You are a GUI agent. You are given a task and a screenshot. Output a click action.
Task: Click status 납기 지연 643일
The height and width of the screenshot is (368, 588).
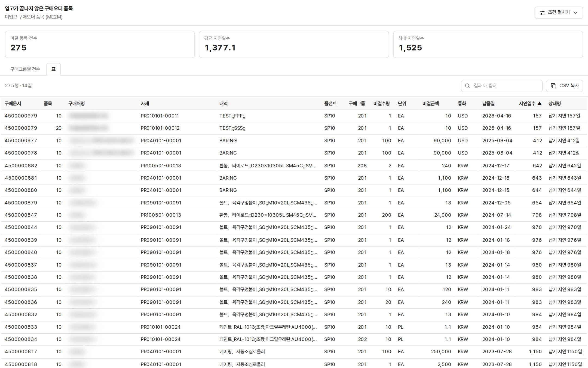click(x=565, y=178)
